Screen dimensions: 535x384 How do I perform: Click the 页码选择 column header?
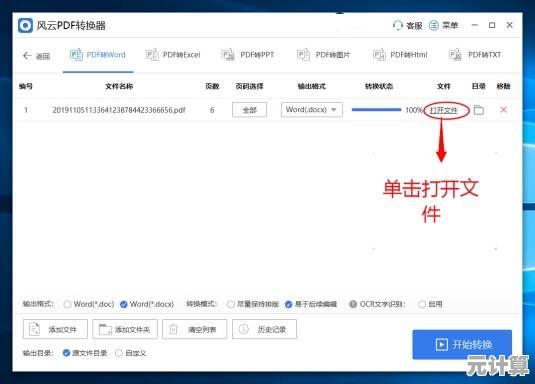click(x=249, y=86)
